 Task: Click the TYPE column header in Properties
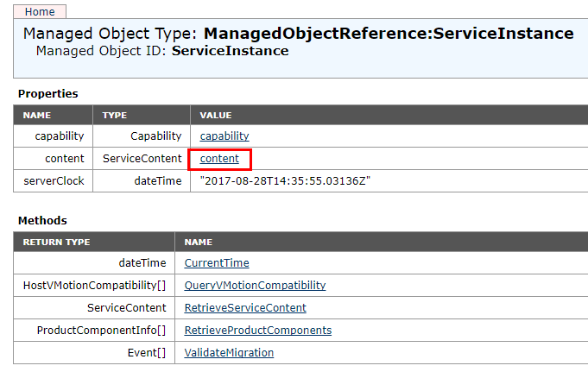click(x=115, y=115)
